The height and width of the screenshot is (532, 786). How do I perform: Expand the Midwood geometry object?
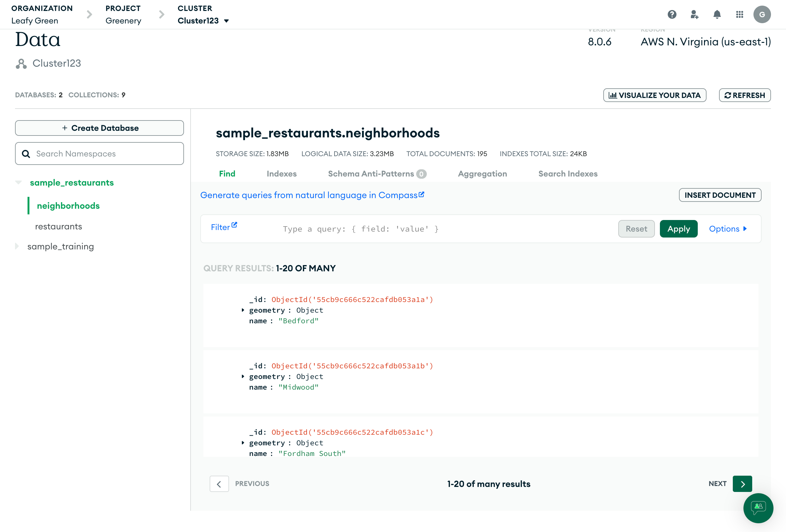tap(243, 376)
